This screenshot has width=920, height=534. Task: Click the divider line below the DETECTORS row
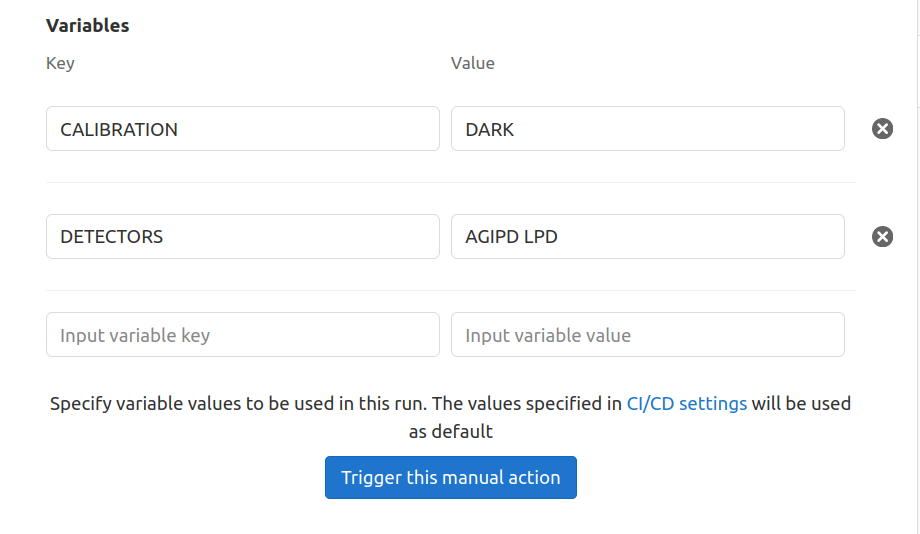click(x=451, y=290)
